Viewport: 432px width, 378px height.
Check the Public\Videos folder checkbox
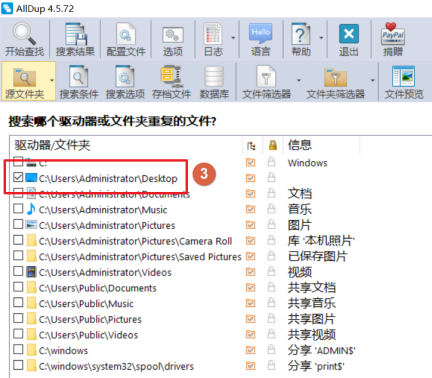pos(18,334)
